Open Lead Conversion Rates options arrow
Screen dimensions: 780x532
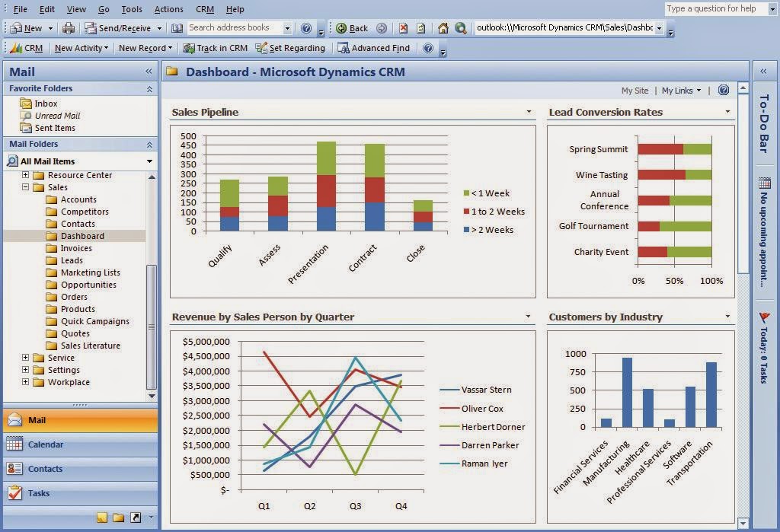pyautogui.click(x=727, y=112)
